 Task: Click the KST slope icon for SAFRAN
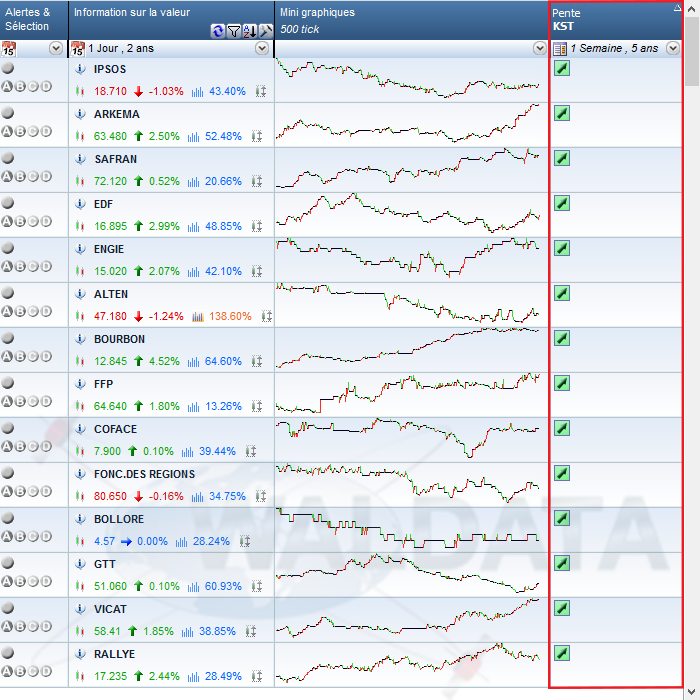click(x=562, y=158)
